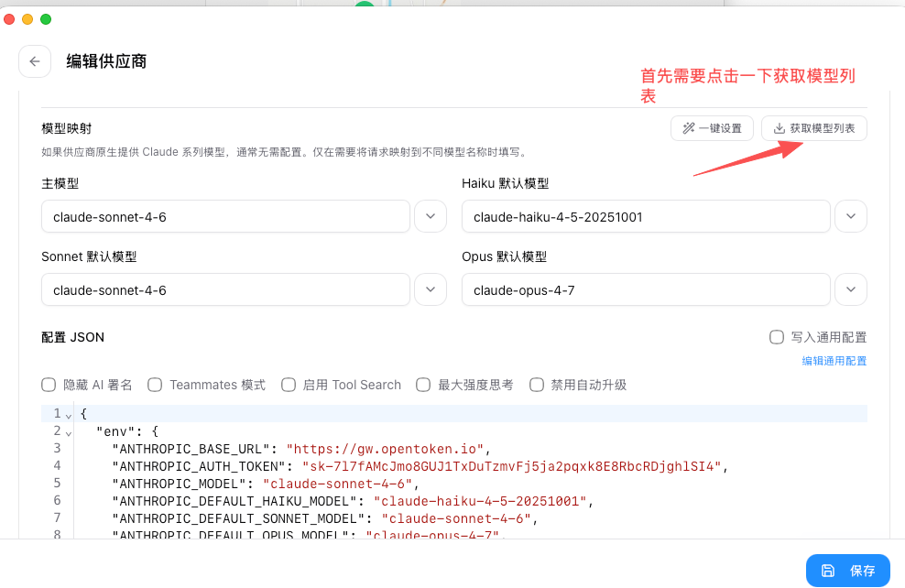Focus the Opus 默认模型 input field
Image resolution: width=905 pixels, height=588 pixels.
(646, 289)
